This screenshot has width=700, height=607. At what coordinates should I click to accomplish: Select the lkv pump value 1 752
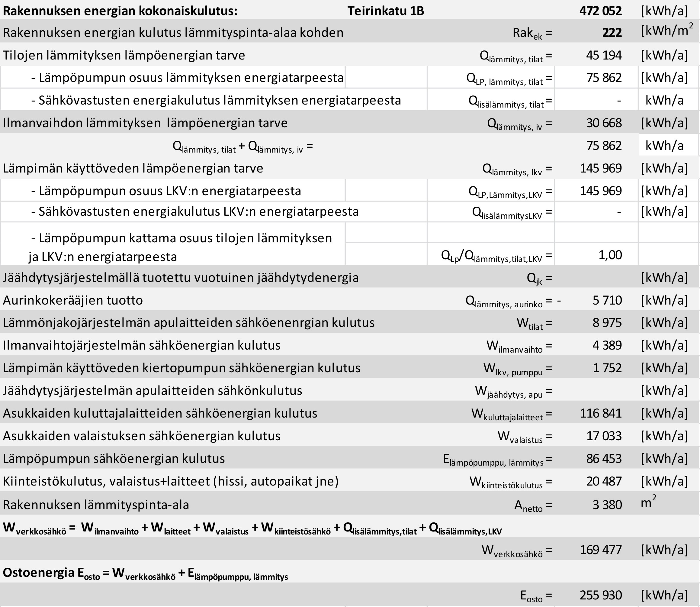[607, 368]
